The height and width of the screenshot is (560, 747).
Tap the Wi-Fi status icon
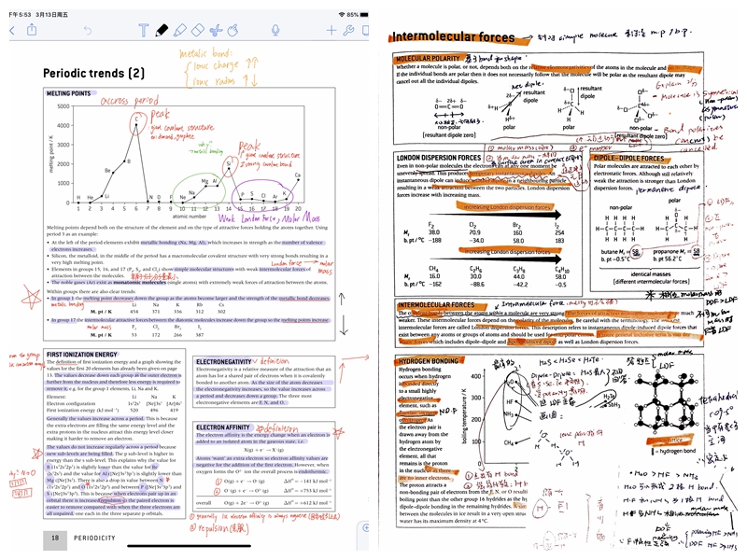coord(341,15)
